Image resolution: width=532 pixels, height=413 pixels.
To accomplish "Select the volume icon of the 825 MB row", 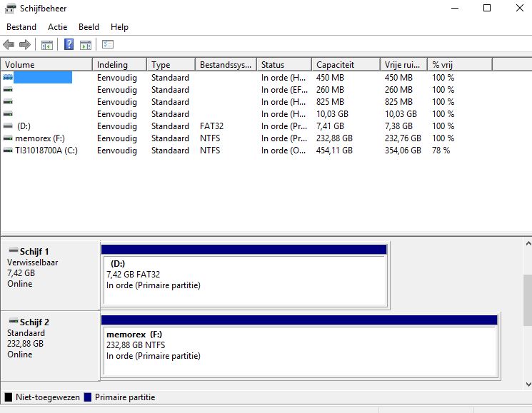I will tap(8, 101).
